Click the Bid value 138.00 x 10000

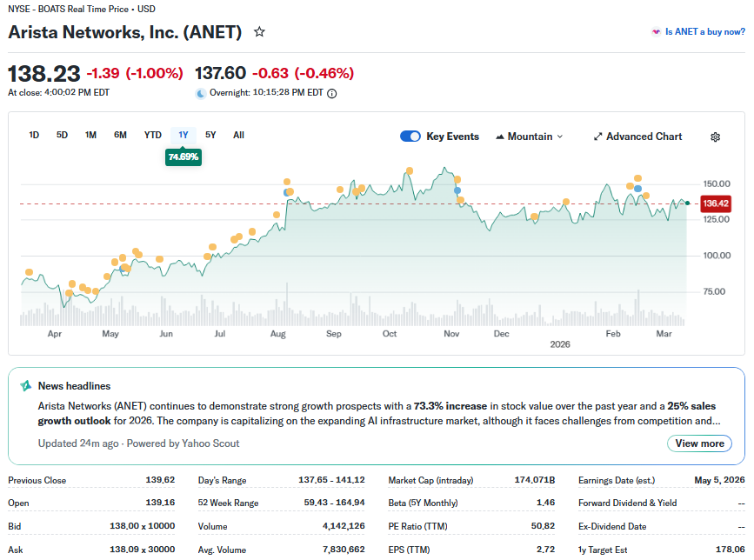[x=143, y=526]
